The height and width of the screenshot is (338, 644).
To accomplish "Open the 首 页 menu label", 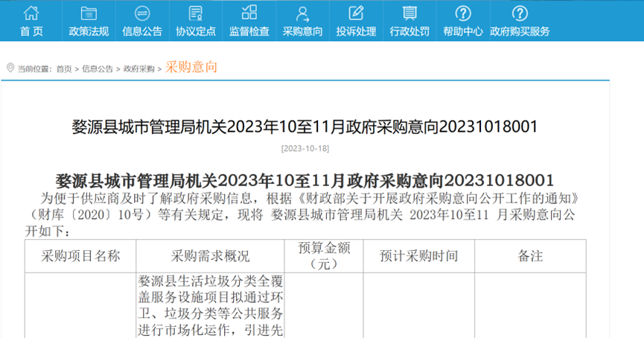I will pyautogui.click(x=31, y=31).
